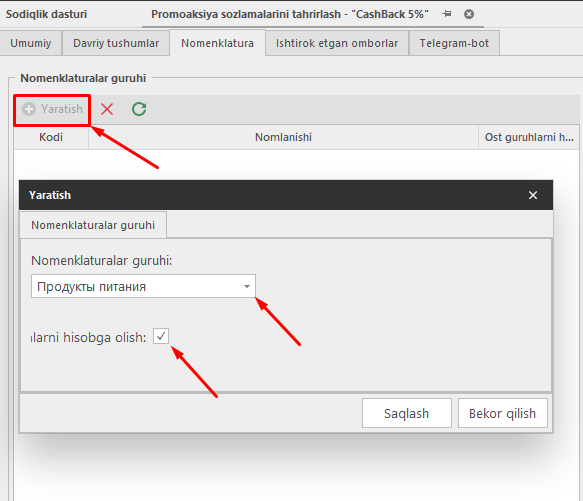This screenshot has width=583, height=501.
Task: Expand the Nomenklaturalar guruhi dropdown arrow
Action: (x=247, y=286)
